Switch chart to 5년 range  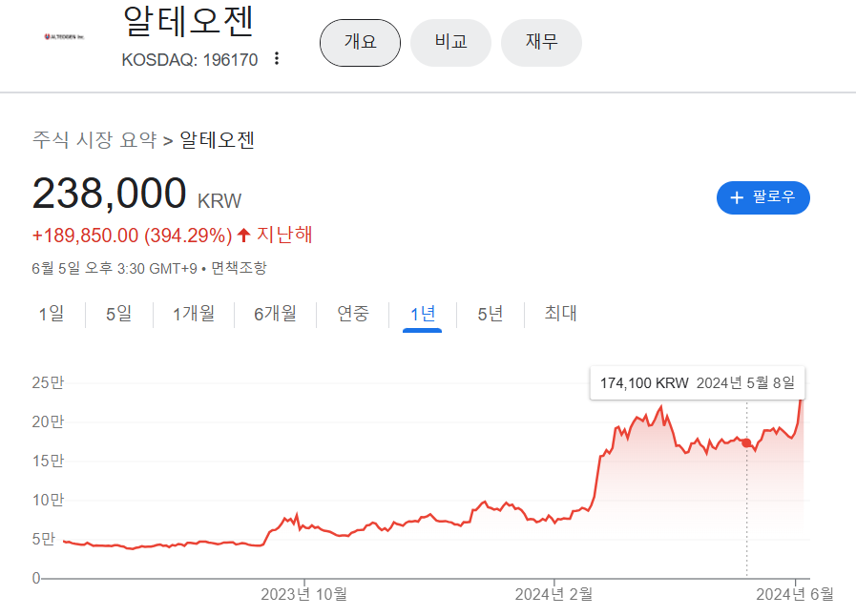(490, 314)
